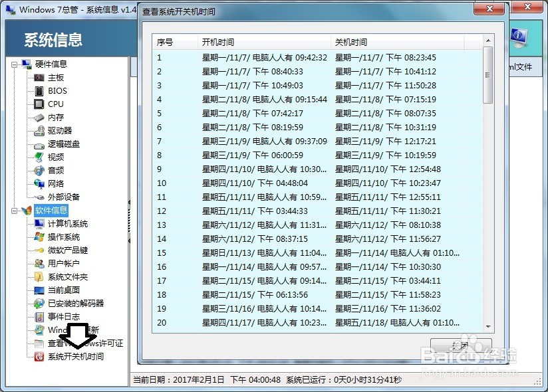Screen dimensions: 548x392
Task: Click the 系统信息 header title
Action: pos(53,40)
